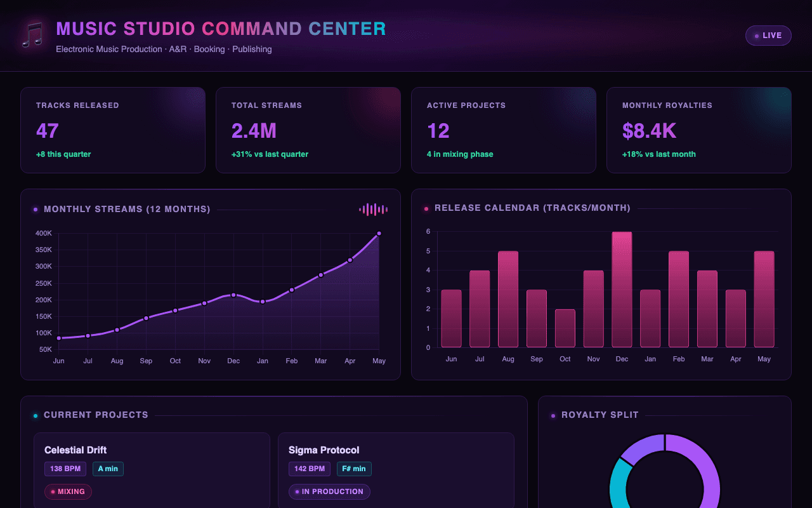Click the 138 BPM tag
The height and width of the screenshot is (508, 812).
pyautogui.click(x=65, y=469)
